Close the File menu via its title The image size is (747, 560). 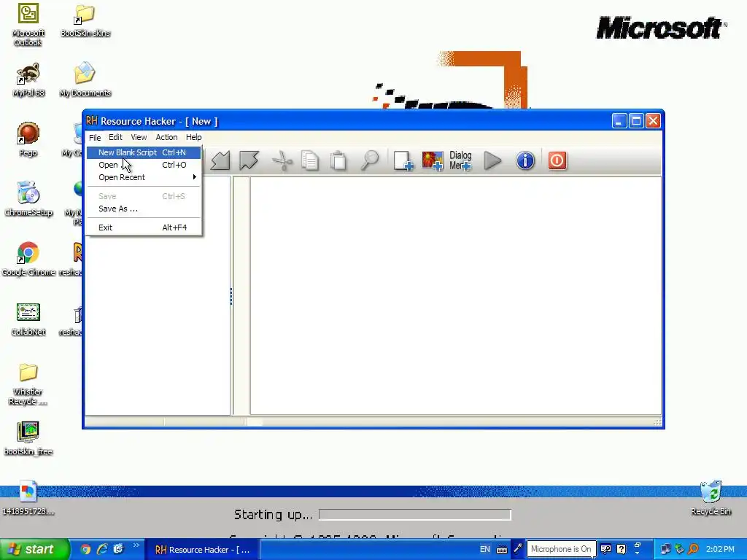95,138
